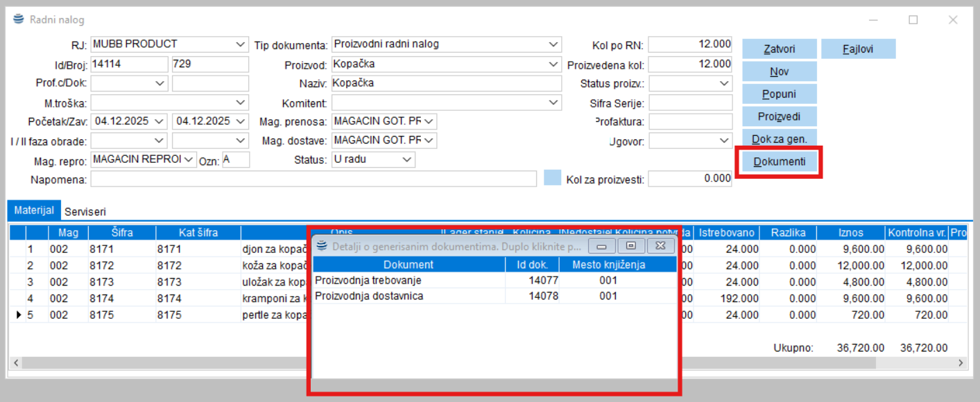Click into the Napomena text field
Screen dimensions: 980x402
click(313, 180)
